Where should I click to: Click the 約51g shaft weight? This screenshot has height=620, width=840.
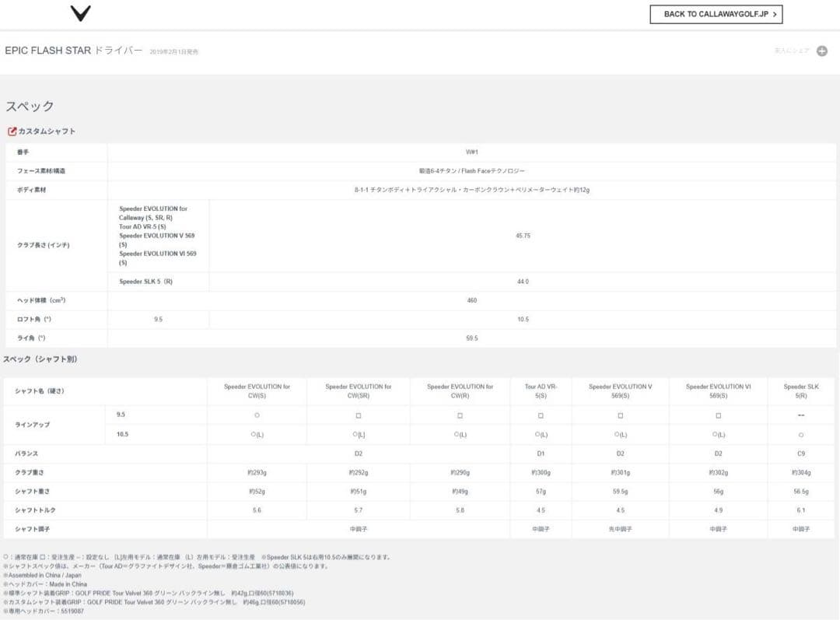pos(359,492)
